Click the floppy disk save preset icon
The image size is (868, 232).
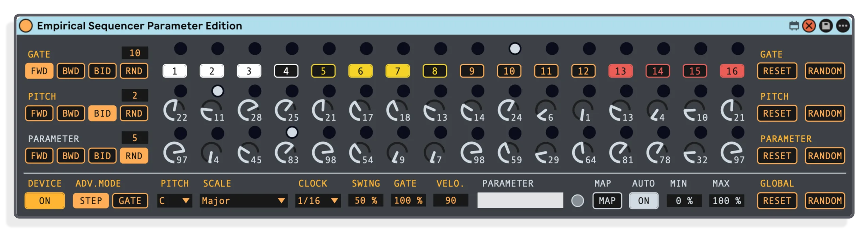(825, 26)
